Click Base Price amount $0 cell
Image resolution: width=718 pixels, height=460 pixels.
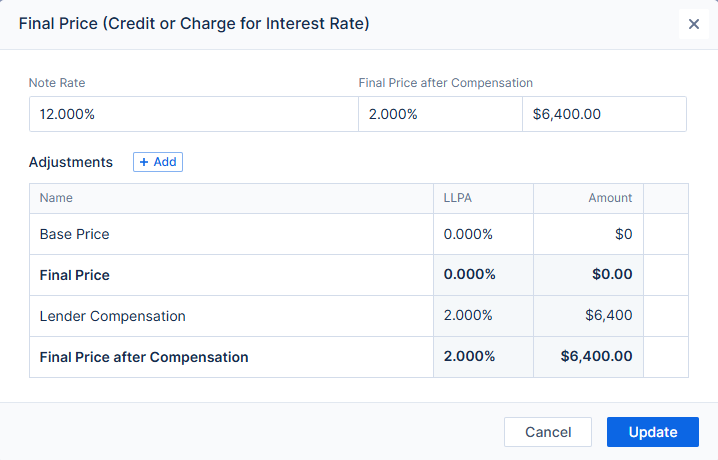pos(588,234)
